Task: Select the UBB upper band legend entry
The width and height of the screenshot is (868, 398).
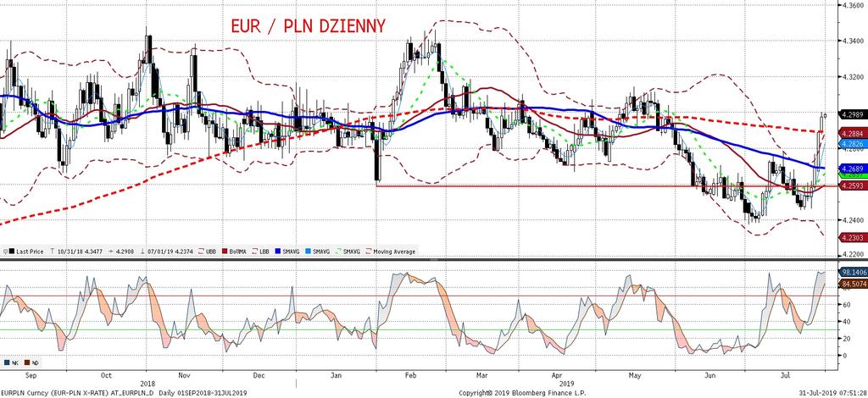Action: point(207,252)
